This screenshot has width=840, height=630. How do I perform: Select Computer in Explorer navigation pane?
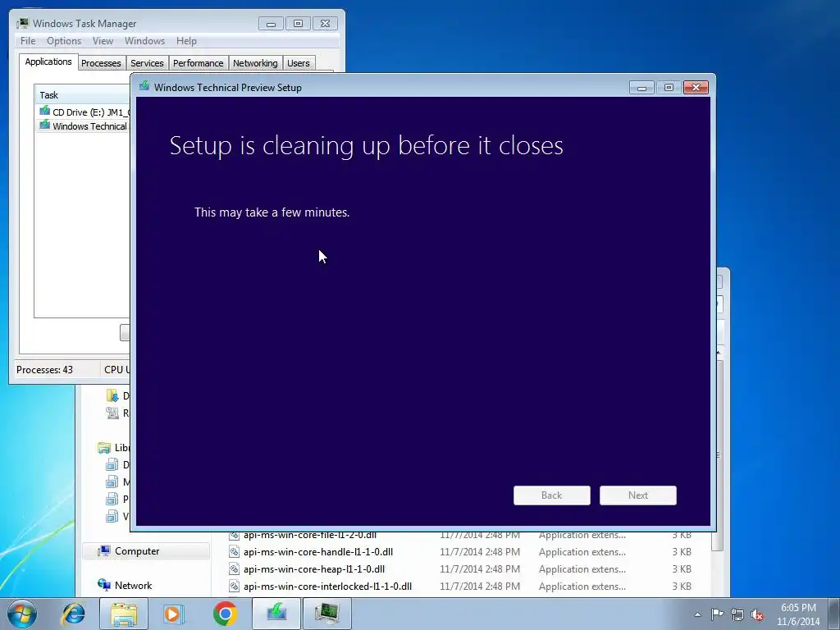click(146, 551)
